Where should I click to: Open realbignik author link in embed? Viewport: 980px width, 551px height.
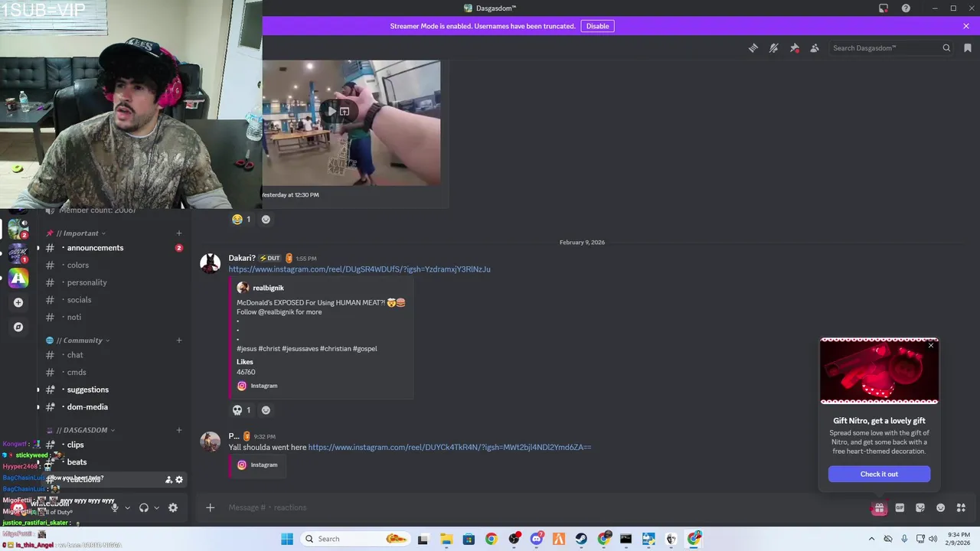[268, 288]
